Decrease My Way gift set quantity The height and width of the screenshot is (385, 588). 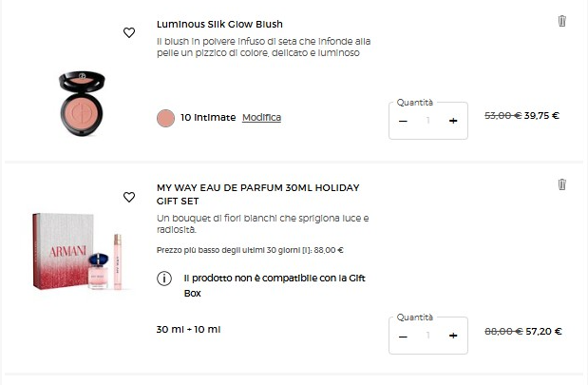point(404,336)
